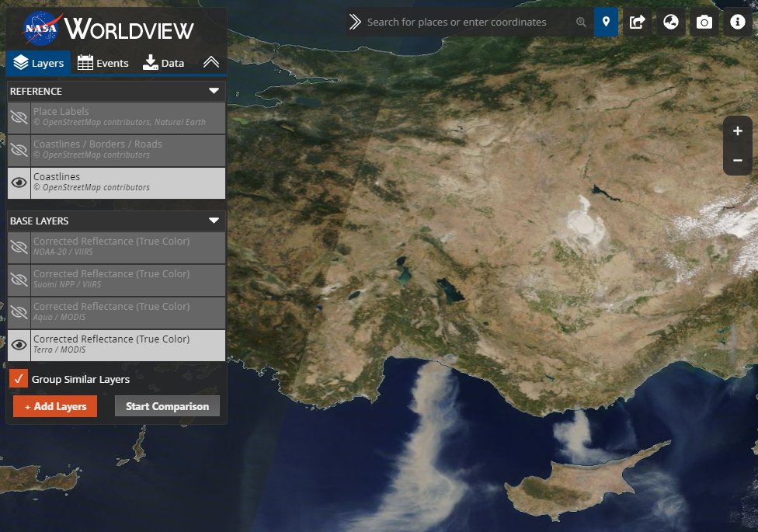This screenshot has width=758, height=532.
Task: Click the NASA Worldview logo
Action: 109,29
